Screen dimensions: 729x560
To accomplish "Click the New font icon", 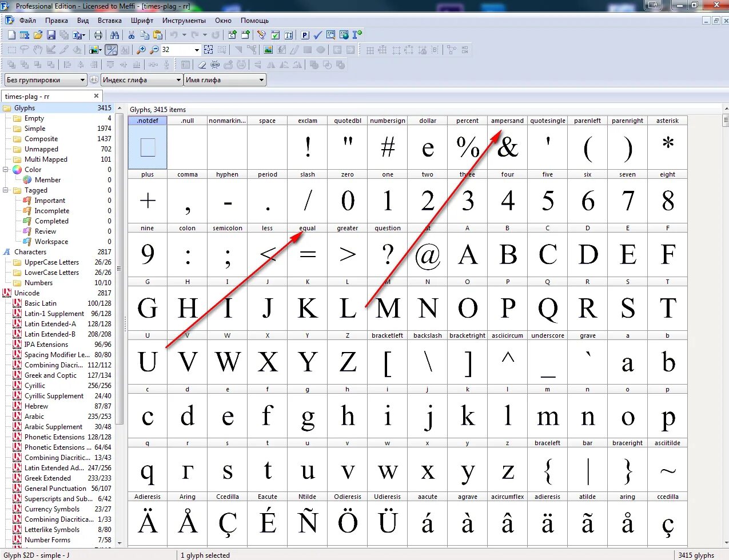I will [x=11, y=35].
